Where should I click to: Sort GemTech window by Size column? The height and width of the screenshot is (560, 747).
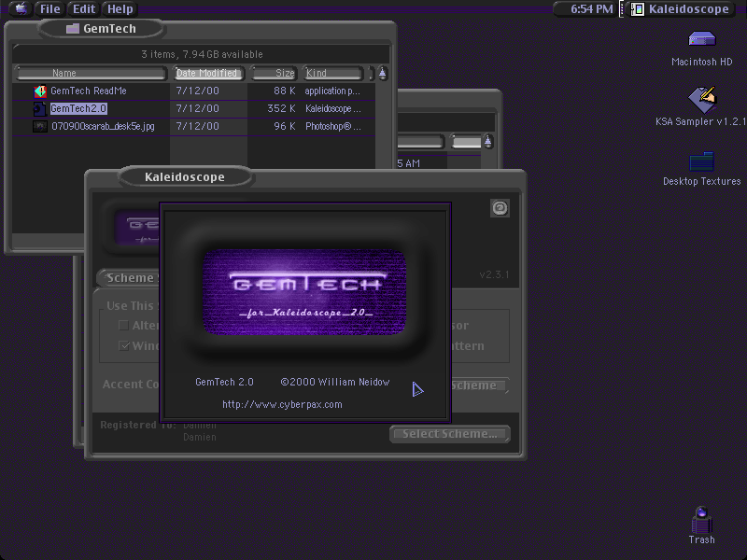(274, 73)
